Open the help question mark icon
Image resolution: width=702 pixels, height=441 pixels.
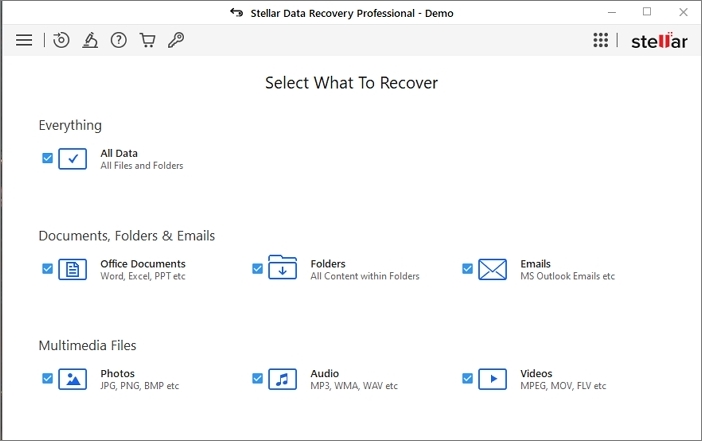point(119,40)
